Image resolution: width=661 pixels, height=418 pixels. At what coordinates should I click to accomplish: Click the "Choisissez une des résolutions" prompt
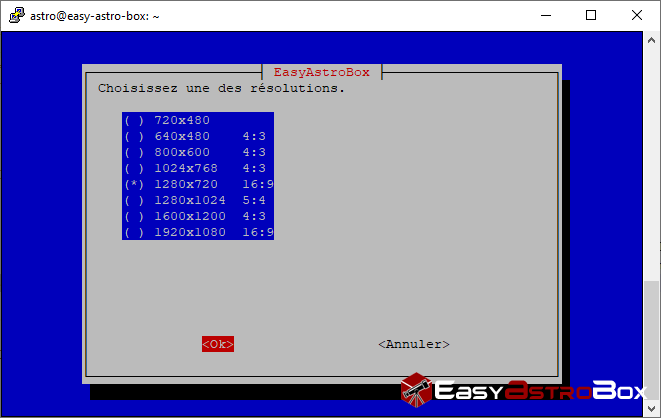pos(221,88)
